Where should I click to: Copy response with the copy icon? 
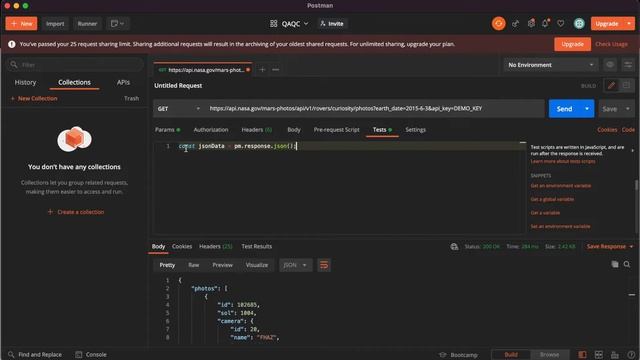[615, 264]
